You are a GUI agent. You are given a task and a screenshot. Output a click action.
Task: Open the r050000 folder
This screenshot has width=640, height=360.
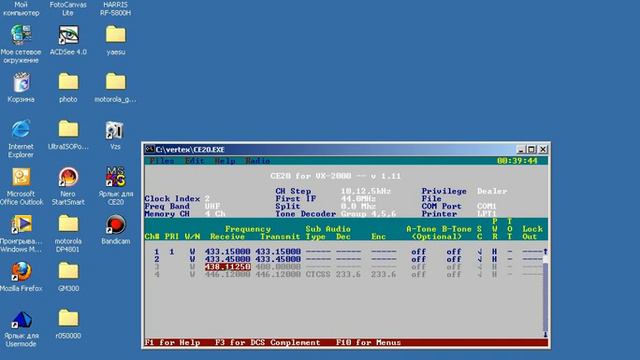point(68,324)
